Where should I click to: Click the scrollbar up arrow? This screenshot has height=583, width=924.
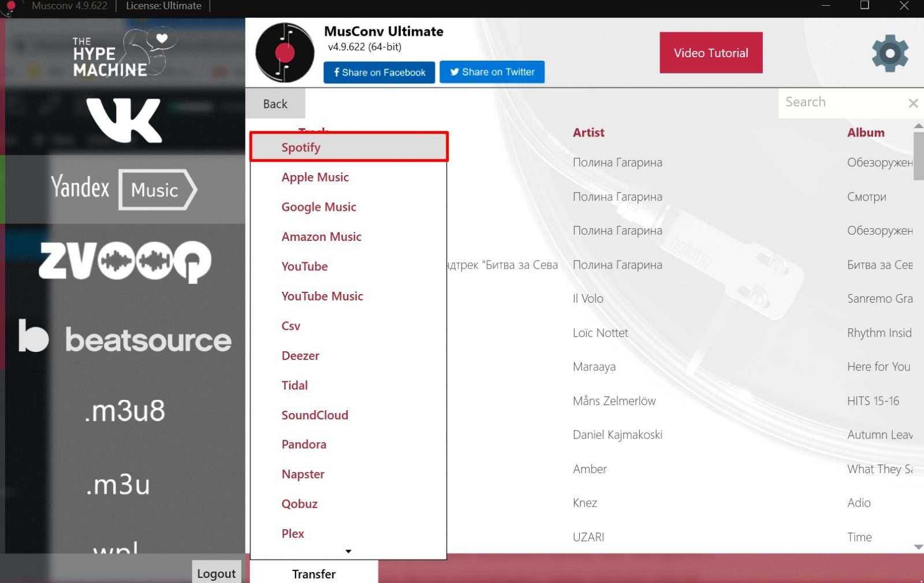(x=918, y=125)
